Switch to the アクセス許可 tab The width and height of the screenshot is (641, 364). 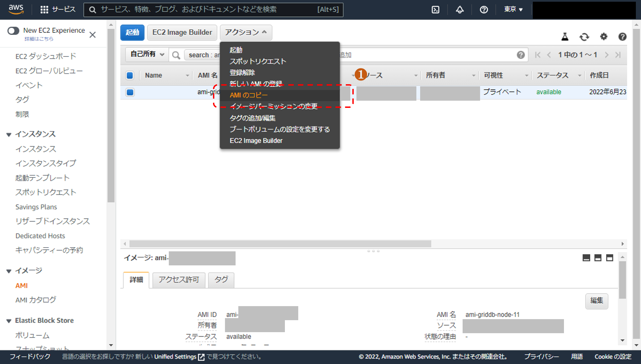(178, 280)
